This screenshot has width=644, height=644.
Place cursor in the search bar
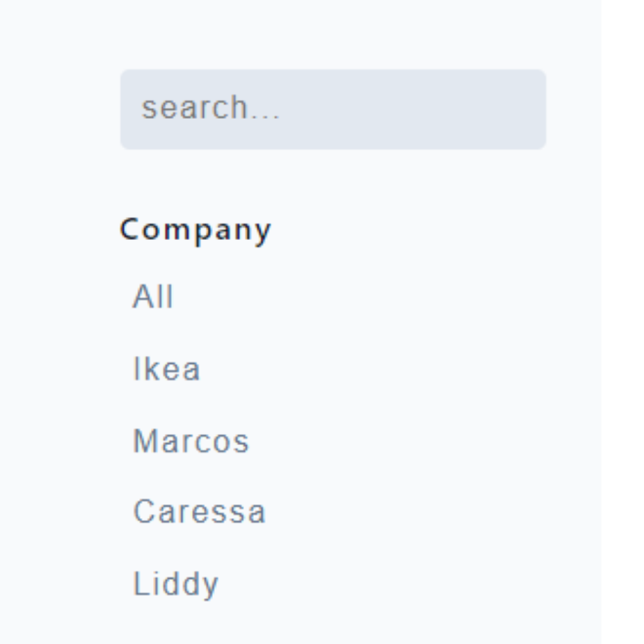point(332,109)
